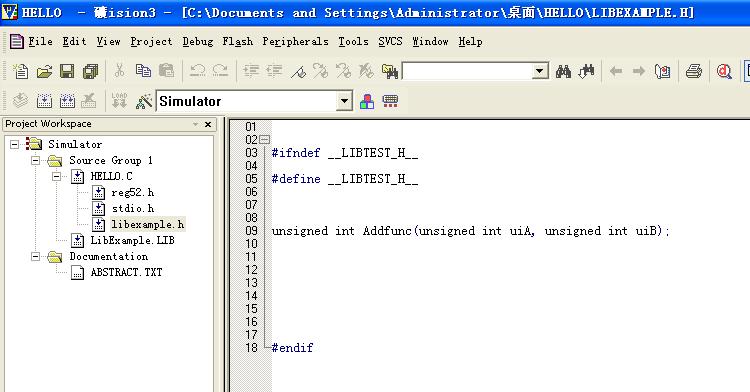Go to previous bookmark
The height and width of the screenshot is (392, 750).
point(343,71)
